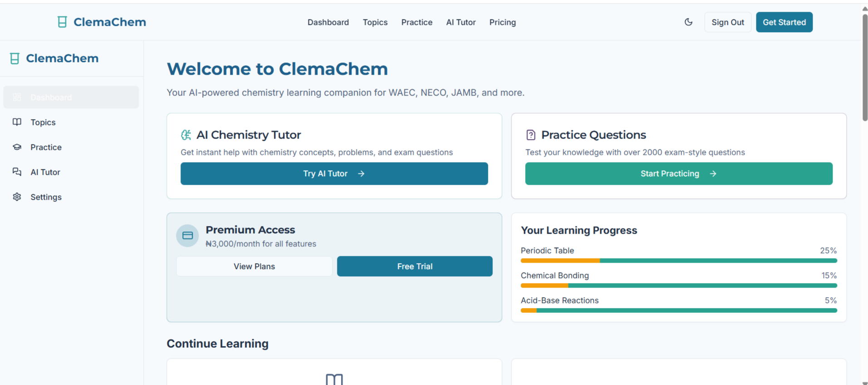Click the Premium Access credit card icon
This screenshot has width=868, height=385.
tap(187, 236)
